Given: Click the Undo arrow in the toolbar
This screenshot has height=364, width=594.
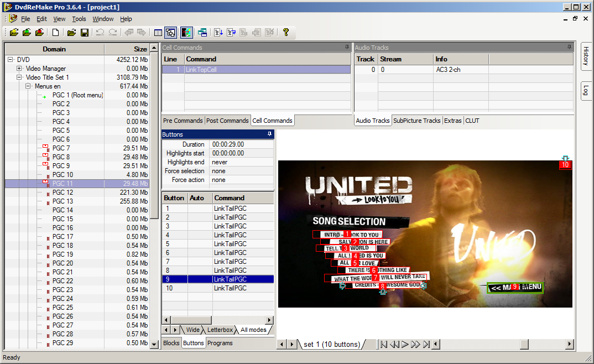Looking at the screenshot, I should tap(100, 33).
